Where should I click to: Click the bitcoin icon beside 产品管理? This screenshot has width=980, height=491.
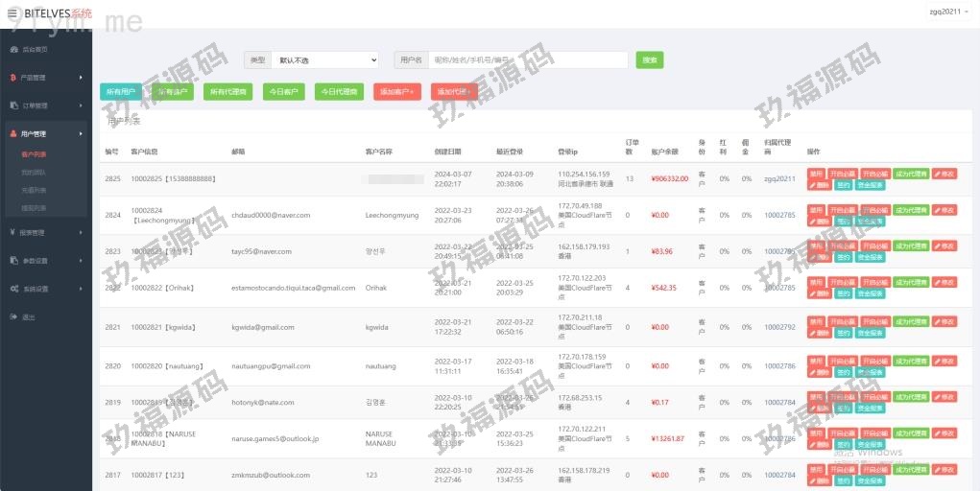13,78
